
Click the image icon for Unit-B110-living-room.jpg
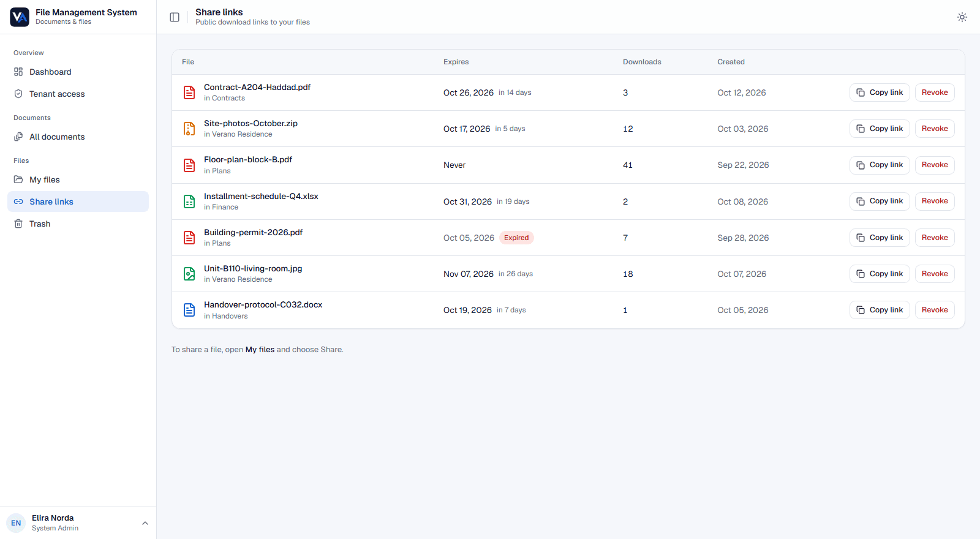pos(189,274)
